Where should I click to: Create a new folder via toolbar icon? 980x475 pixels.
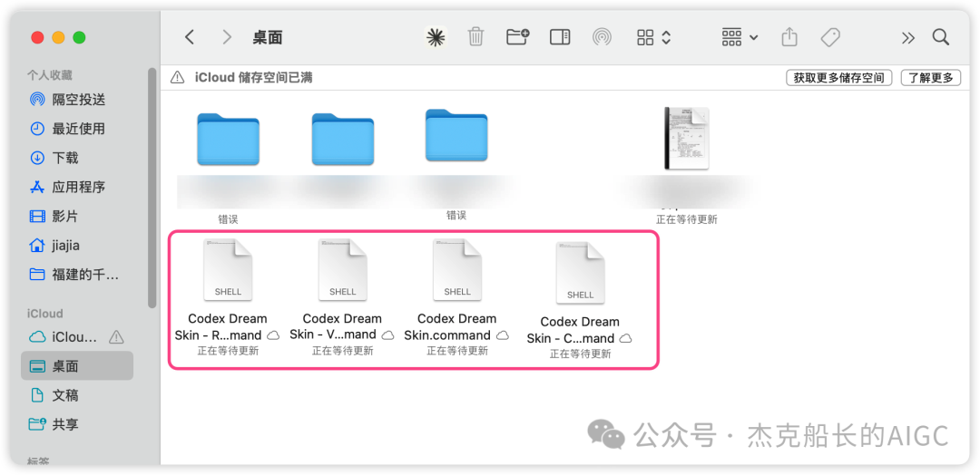point(517,37)
